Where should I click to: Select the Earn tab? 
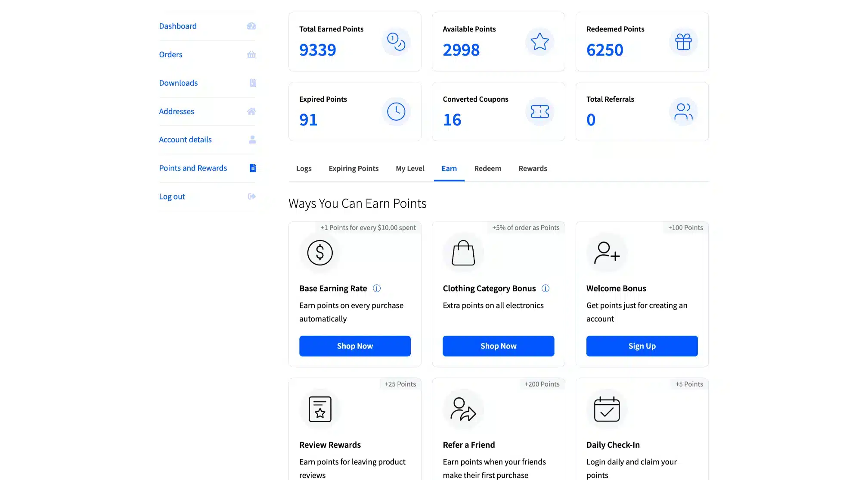pyautogui.click(x=449, y=168)
